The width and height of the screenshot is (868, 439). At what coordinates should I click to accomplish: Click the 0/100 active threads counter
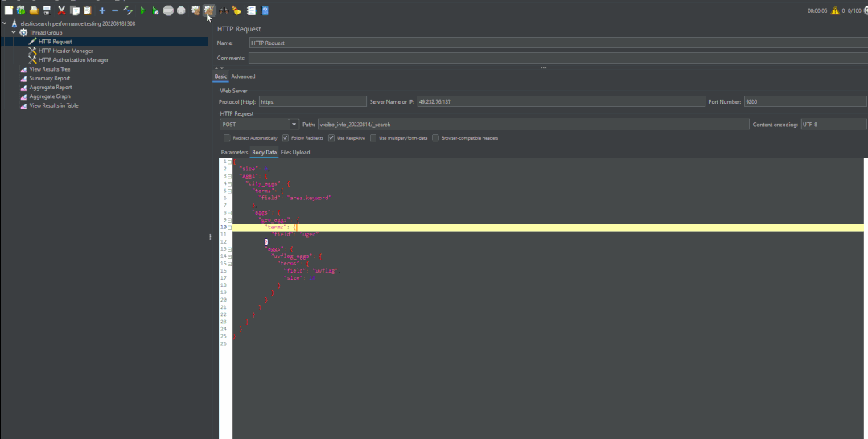point(854,10)
